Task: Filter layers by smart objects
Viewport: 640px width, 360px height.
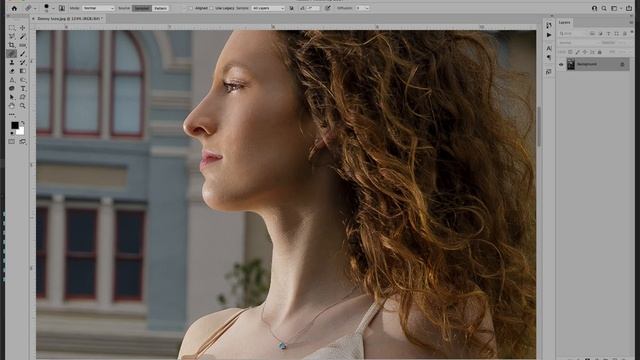Action: point(625,33)
